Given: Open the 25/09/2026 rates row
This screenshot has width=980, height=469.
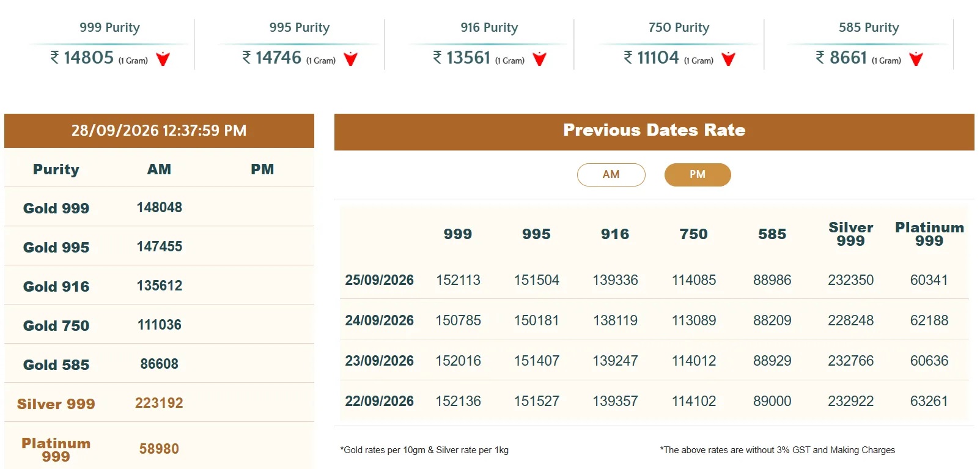Looking at the screenshot, I should click(654, 280).
